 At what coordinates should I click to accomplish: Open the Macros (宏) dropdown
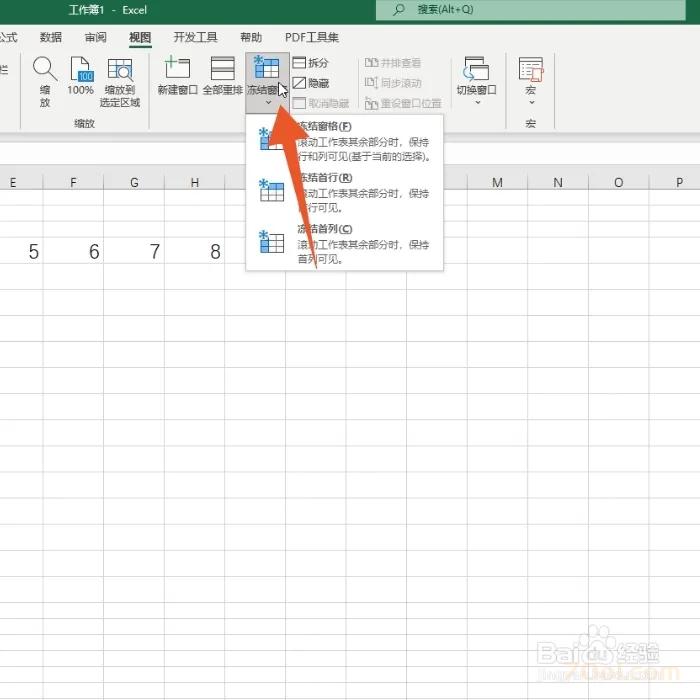[x=530, y=81]
